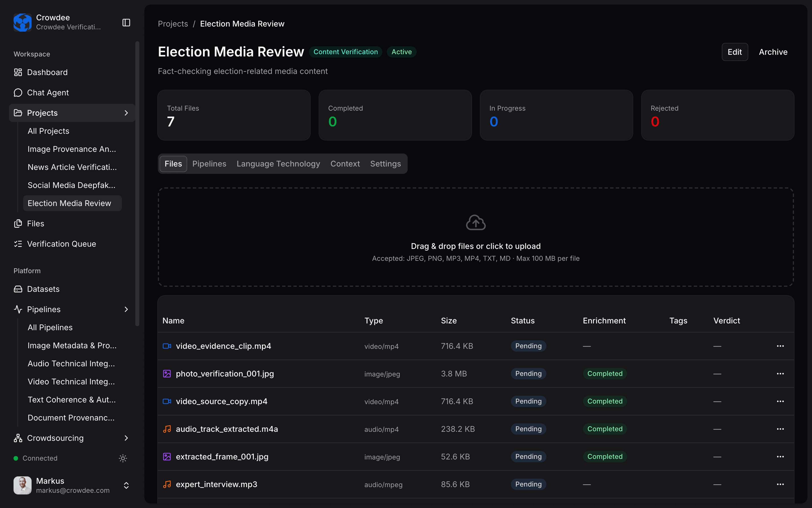Viewport: 812px width, 508px height.
Task: Collapse the Pipelines section chevron
Action: (x=126, y=309)
